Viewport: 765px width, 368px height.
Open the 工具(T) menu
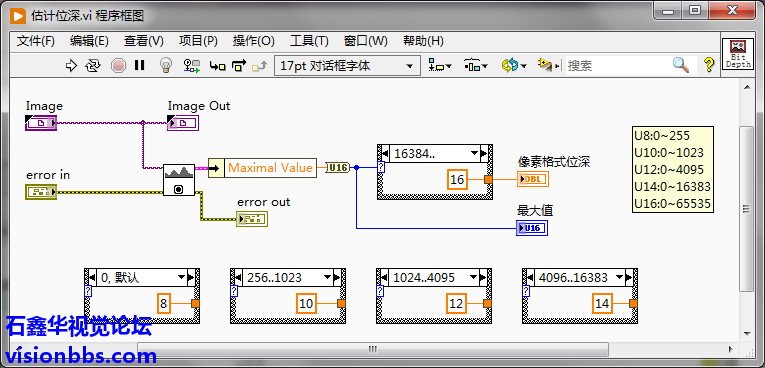tap(309, 41)
